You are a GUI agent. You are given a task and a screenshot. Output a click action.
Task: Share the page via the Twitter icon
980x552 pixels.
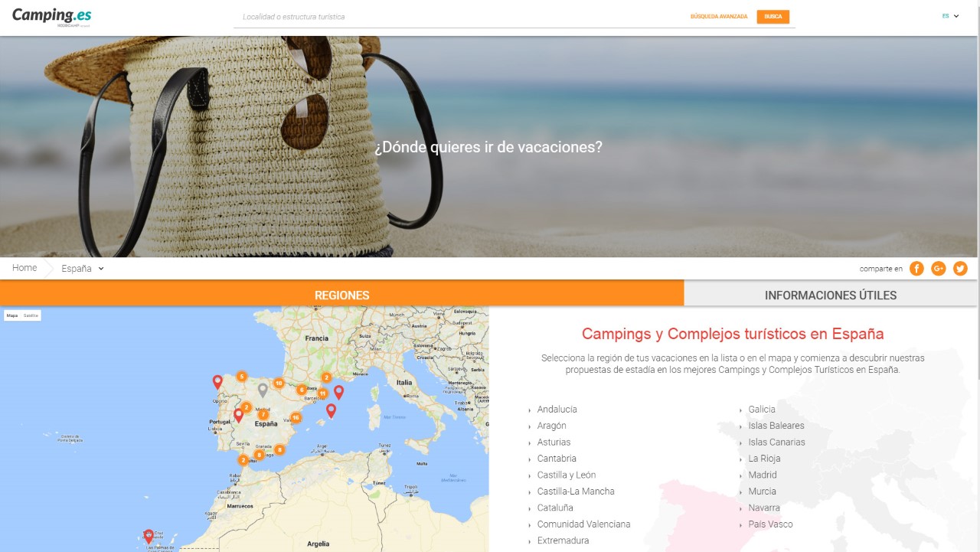960,268
